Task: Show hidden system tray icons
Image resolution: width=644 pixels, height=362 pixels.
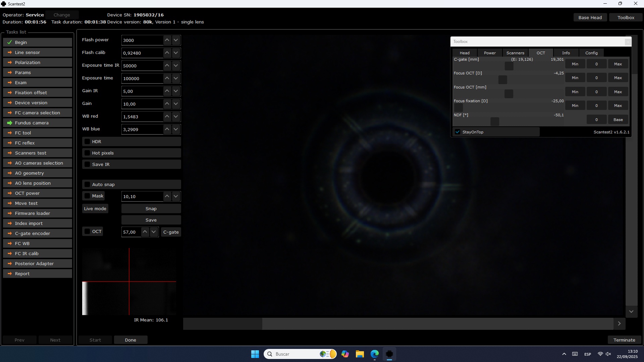Action: tap(564, 354)
